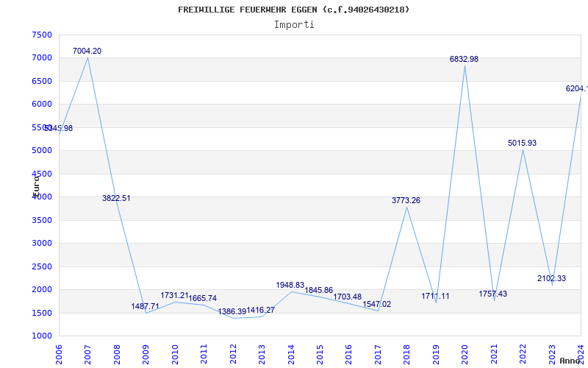Select the value 1948.83
This screenshot has width=588, height=368.
tap(290, 286)
